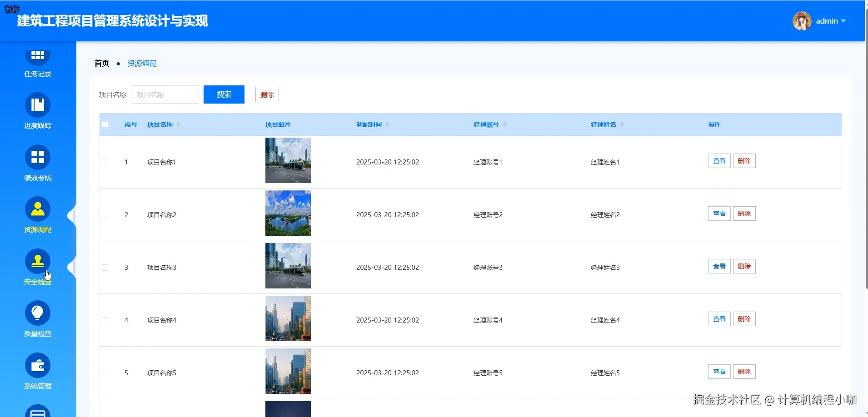The height and width of the screenshot is (417, 868).
Task: Delete the 项目名称4 row
Action: pos(744,319)
